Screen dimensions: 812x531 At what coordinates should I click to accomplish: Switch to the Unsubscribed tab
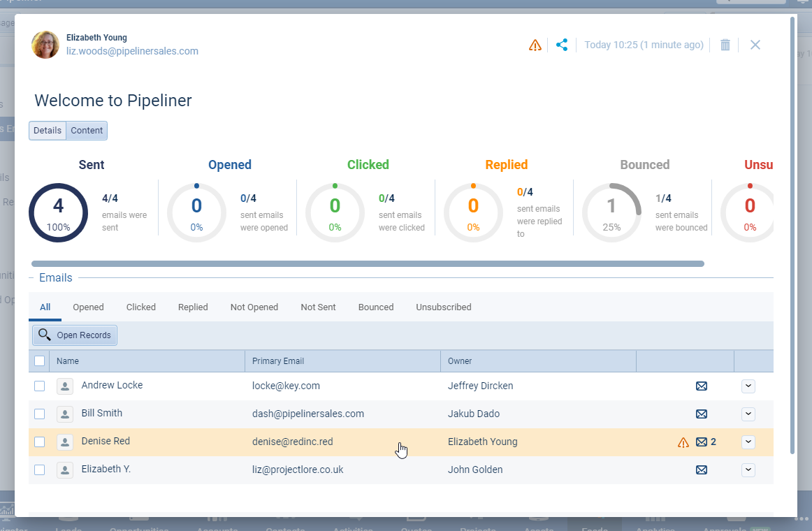(x=444, y=307)
